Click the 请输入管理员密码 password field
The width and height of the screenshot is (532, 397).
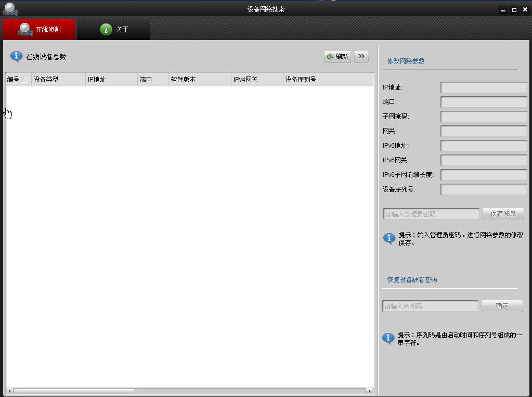point(431,213)
